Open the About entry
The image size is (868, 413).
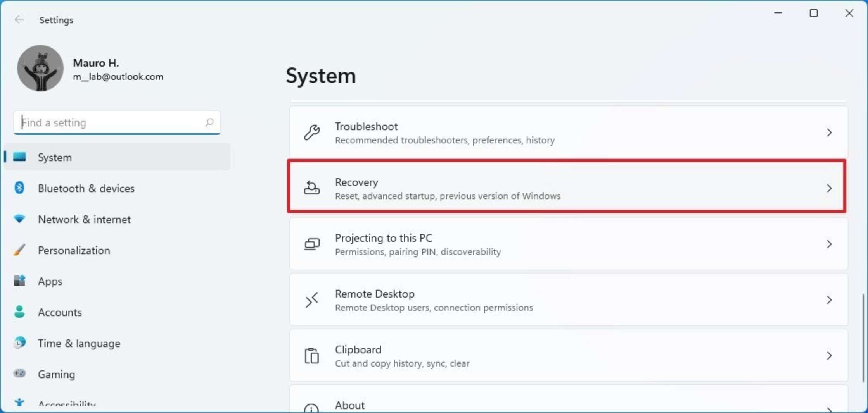tap(569, 399)
